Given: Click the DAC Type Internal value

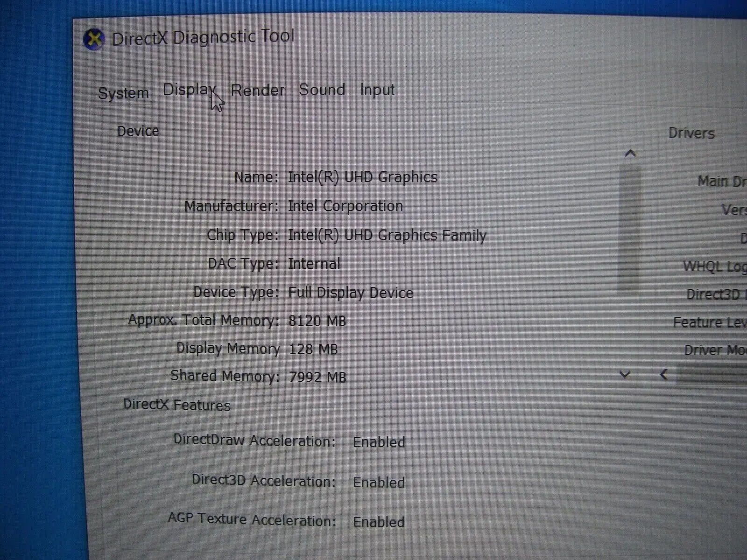Looking at the screenshot, I should tap(314, 264).
